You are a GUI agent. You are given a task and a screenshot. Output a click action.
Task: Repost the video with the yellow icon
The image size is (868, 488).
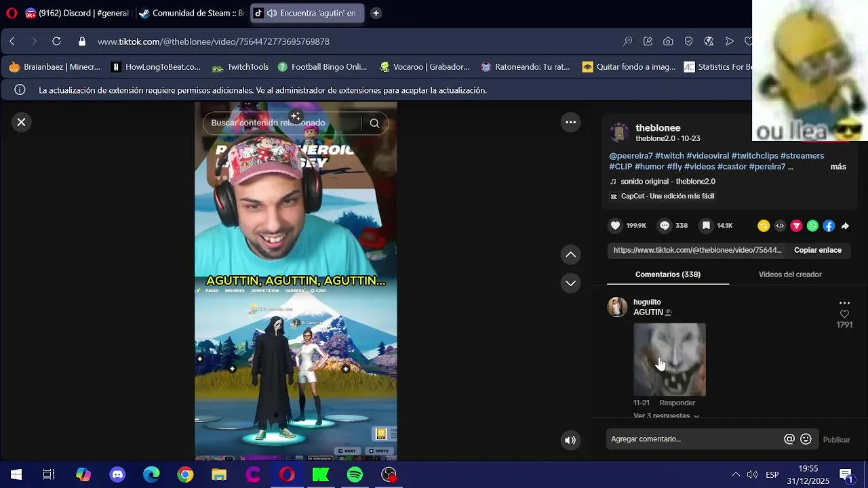[764, 226]
